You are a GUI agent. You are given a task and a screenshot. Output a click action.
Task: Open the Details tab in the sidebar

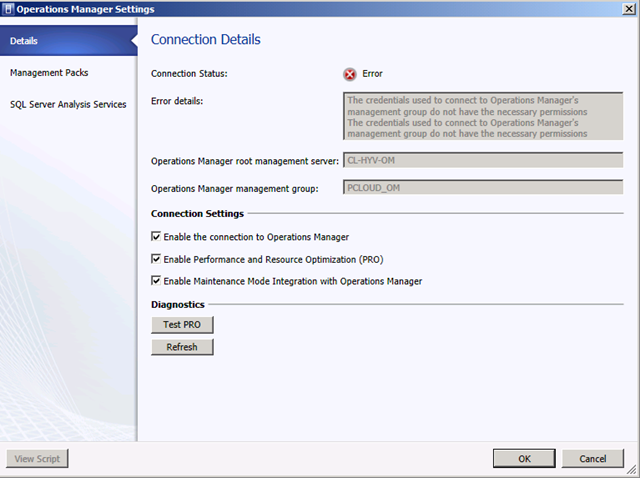pyautogui.click(x=69, y=40)
